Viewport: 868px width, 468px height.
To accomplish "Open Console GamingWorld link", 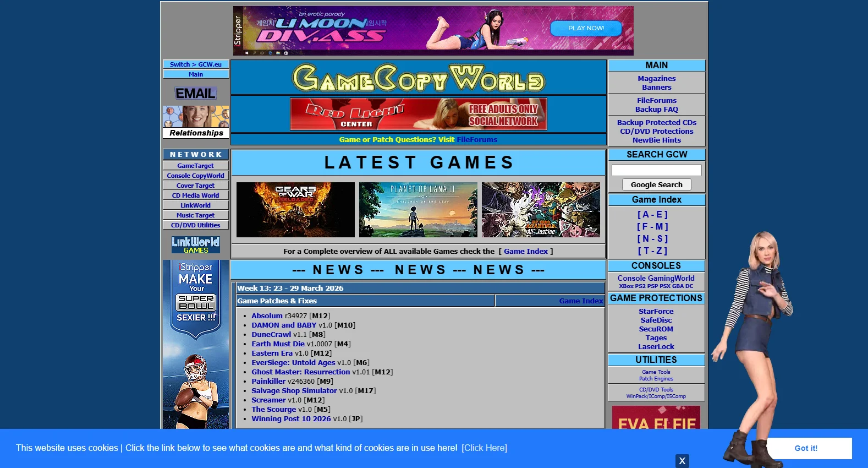I will click(656, 279).
